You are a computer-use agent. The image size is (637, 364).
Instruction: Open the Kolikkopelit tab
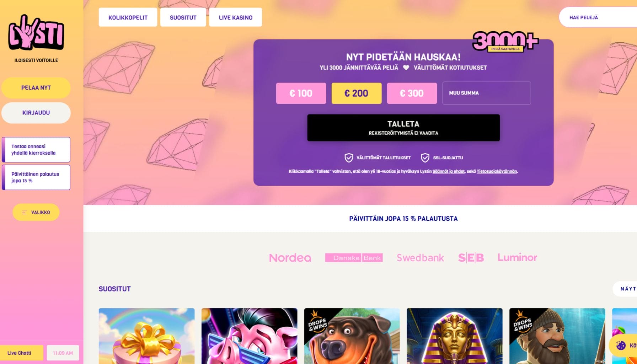click(x=128, y=17)
